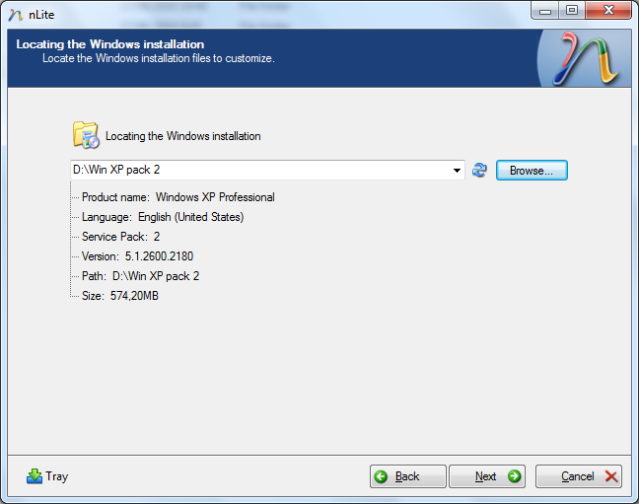This screenshot has width=639, height=504.
Task: Select Size: 574,20MB row
Action: point(120,296)
